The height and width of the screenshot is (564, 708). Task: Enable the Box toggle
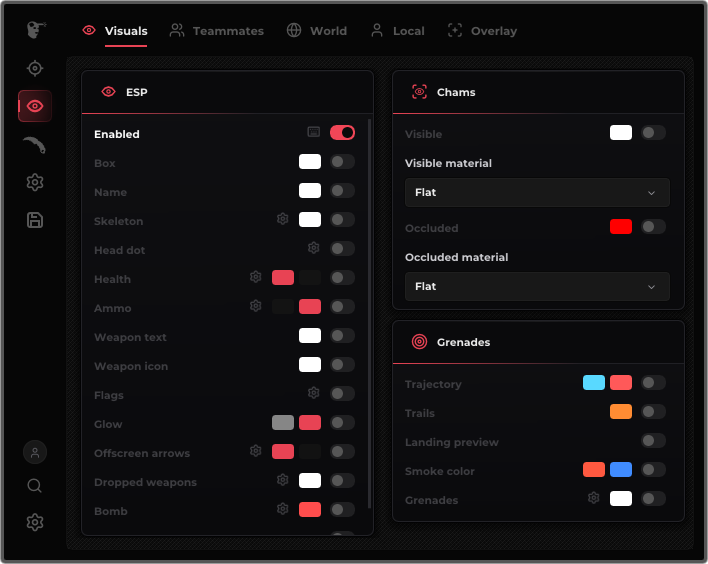pyautogui.click(x=342, y=162)
